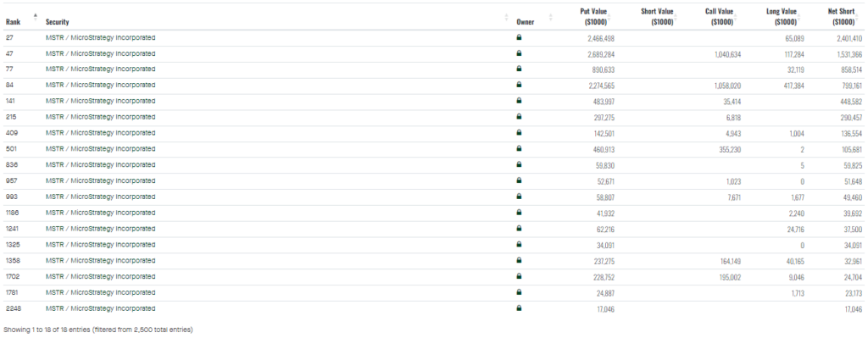Click the lock icon in rank 957 row
This screenshot has height=338, width=868.
519,181
